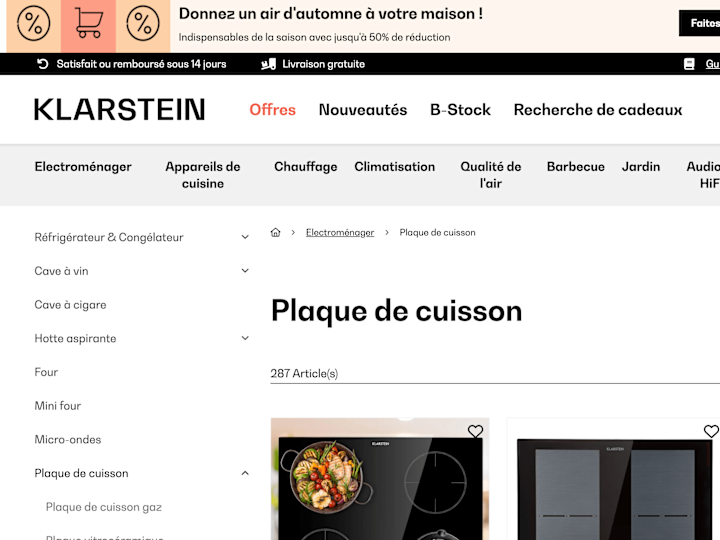Expand the Hotte aspirante chevron
The image size is (720, 540).
pyautogui.click(x=245, y=338)
